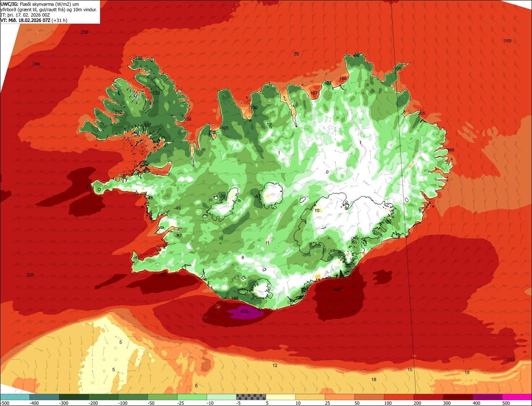Screen dimensions: 532x406
Task: Click the map value 233 near the bottom right
Action: (x=510, y=360)
